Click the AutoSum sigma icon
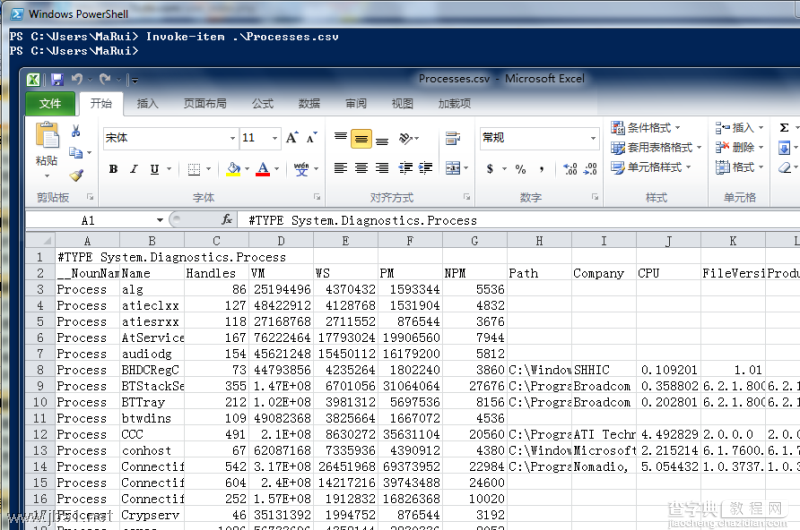The height and width of the screenshot is (530, 800). click(x=784, y=128)
